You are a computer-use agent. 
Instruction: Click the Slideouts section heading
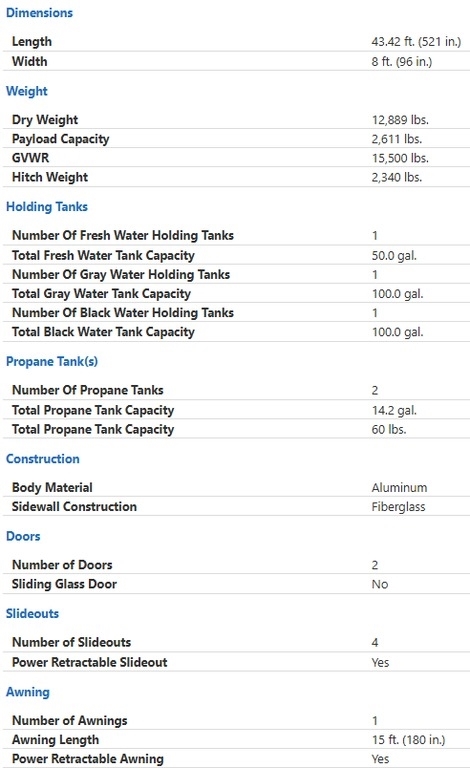coord(32,614)
